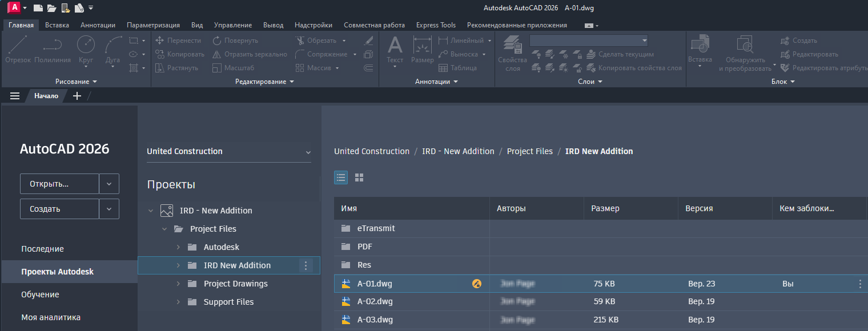
Task: Open the Express Tools ribbon tab
Action: click(x=436, y=25)
